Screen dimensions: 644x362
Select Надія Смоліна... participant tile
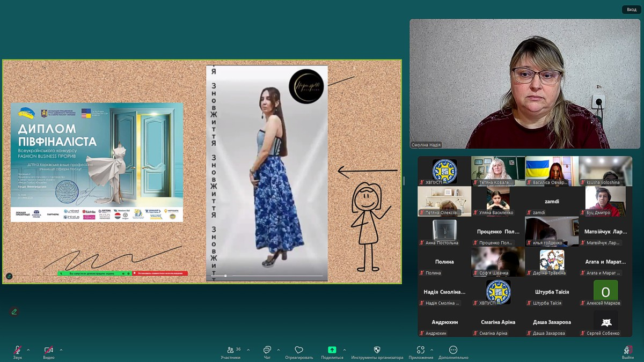444,292
